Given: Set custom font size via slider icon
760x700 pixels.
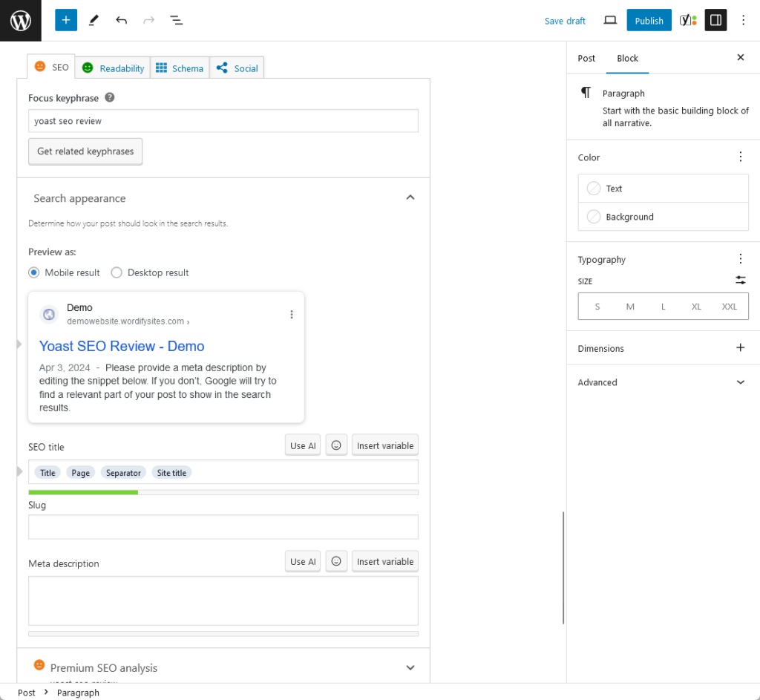Looking at the screenshot, I should (740, 280).
